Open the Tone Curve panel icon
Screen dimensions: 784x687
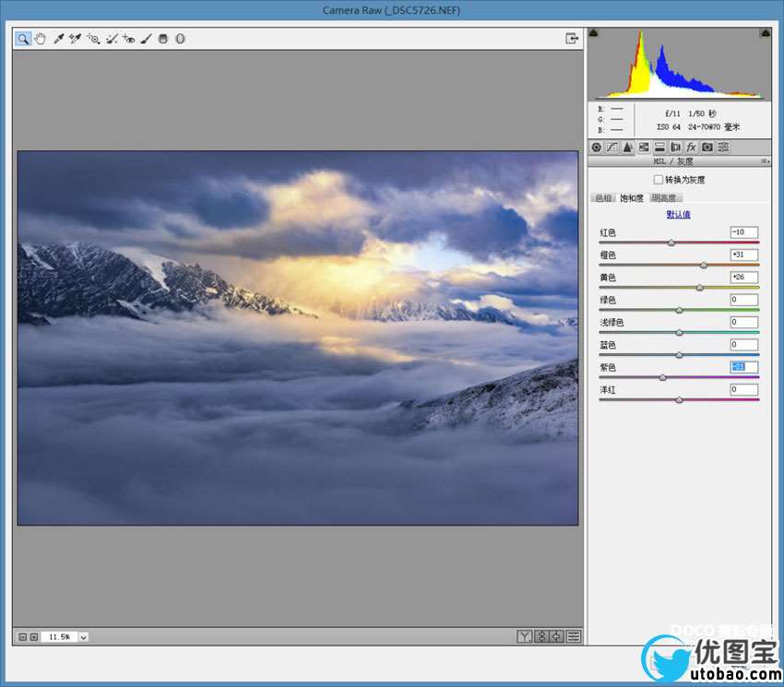tap(612, 148)
